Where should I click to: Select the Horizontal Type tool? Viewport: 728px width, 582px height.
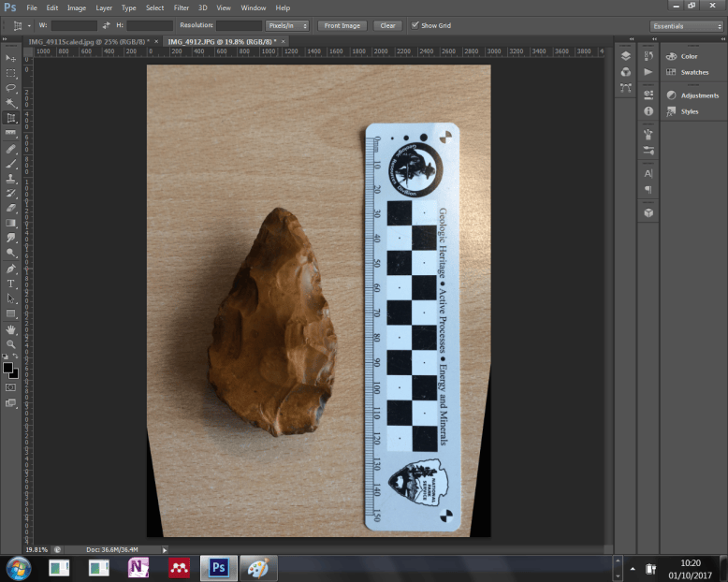pos(10,284)
